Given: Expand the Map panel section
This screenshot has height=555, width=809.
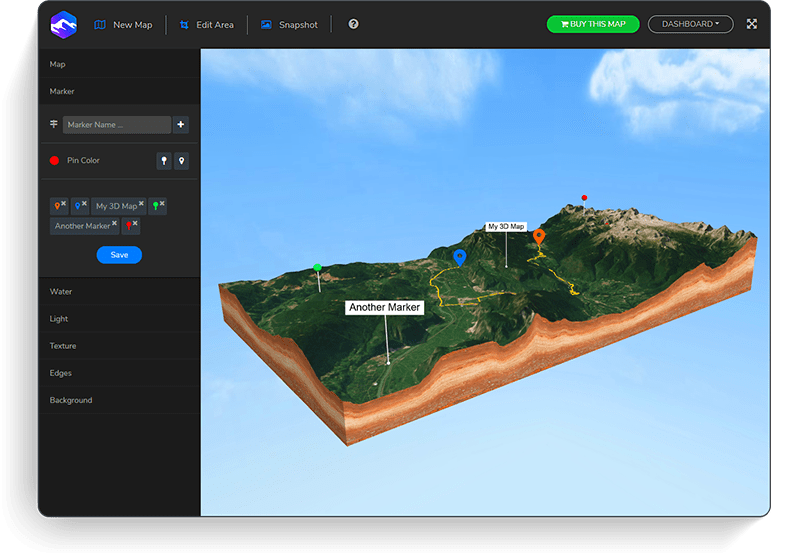Looking at the screenshot, I should coord(119,64).
